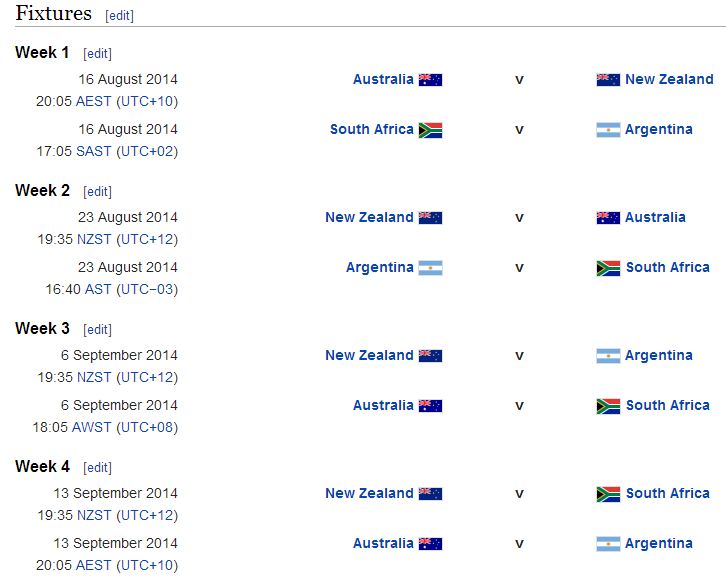This screenshot has width=726, height=586.
Task: Open AEST timezone link for 16 August match
Action: [x=93, y=101]
